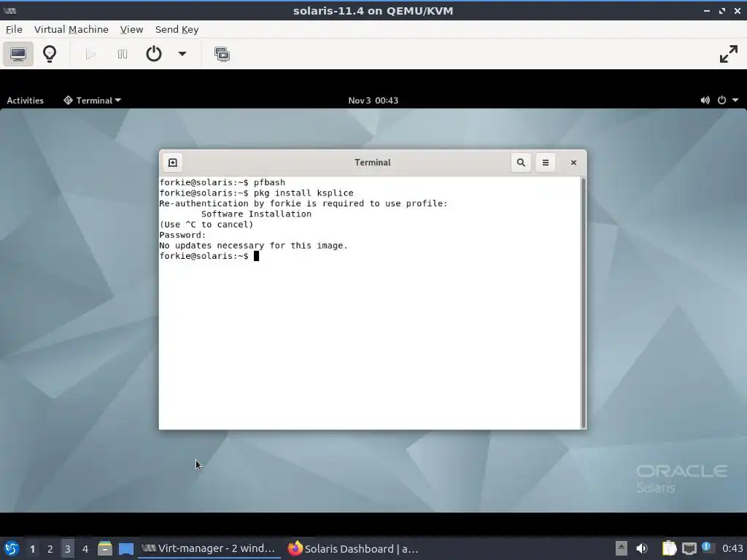Minimize the virt-manager window
Image resolution: width=747 pixels, height=560 pixels.
click(x=706, y=10)
